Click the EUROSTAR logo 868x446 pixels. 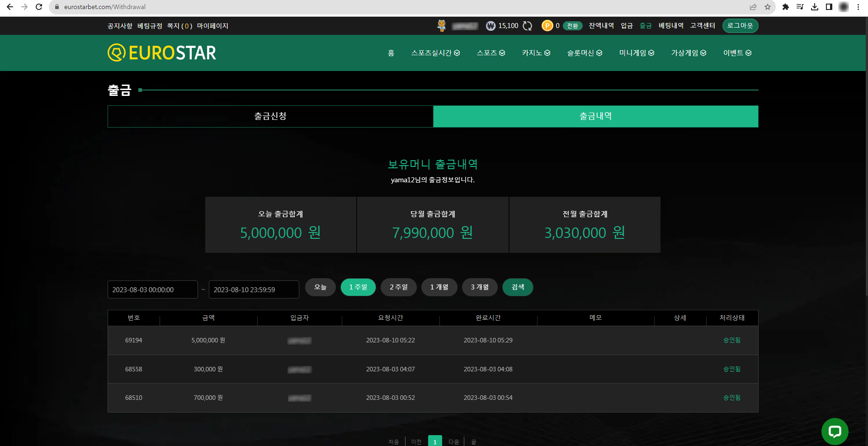click(162, 53)
